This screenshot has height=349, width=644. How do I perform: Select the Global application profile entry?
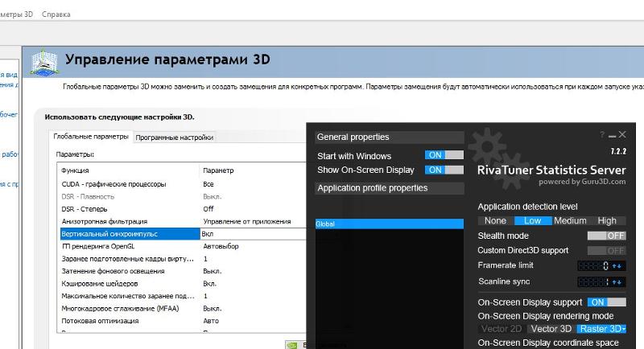[389, 224]
